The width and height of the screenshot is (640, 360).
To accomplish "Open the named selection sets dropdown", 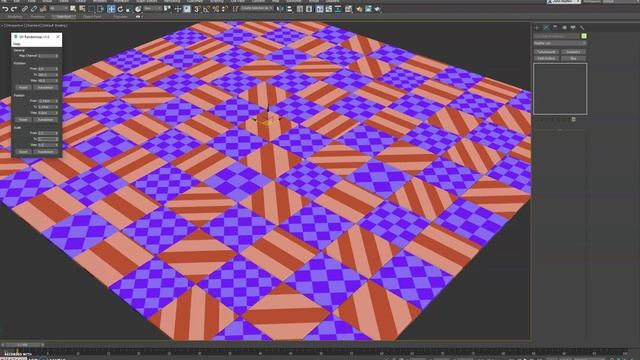I will click(256, 9).
